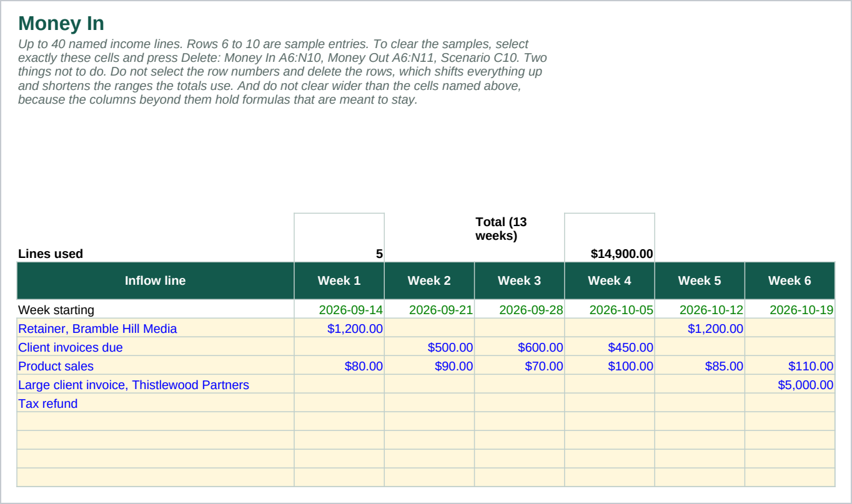
Task: Click the Week 6 column header
Action: coord(790,281)
